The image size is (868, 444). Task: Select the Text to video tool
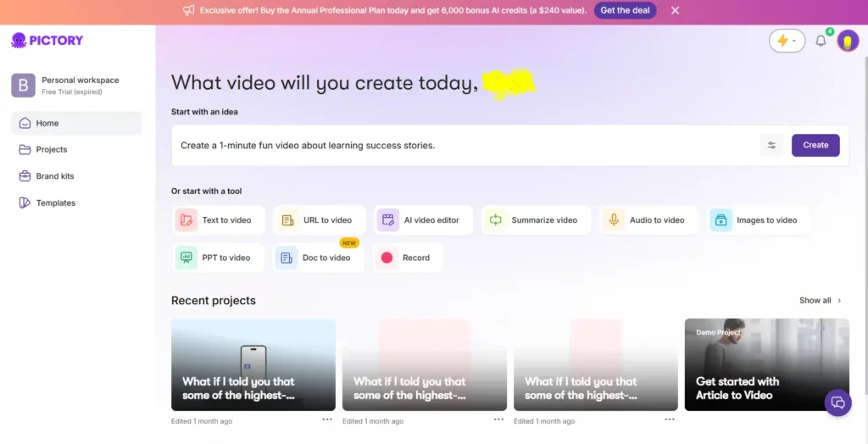[219, 220]
